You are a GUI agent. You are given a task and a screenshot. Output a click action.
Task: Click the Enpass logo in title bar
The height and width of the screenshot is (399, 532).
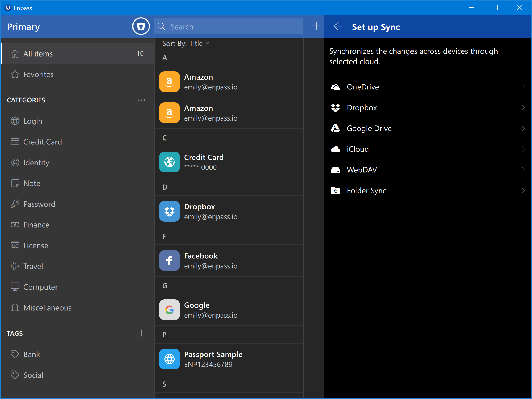tap(8, 8)
